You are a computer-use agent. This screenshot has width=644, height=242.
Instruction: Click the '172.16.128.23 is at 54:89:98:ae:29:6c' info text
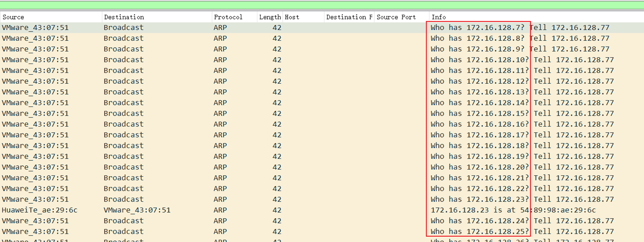(513, 210)
